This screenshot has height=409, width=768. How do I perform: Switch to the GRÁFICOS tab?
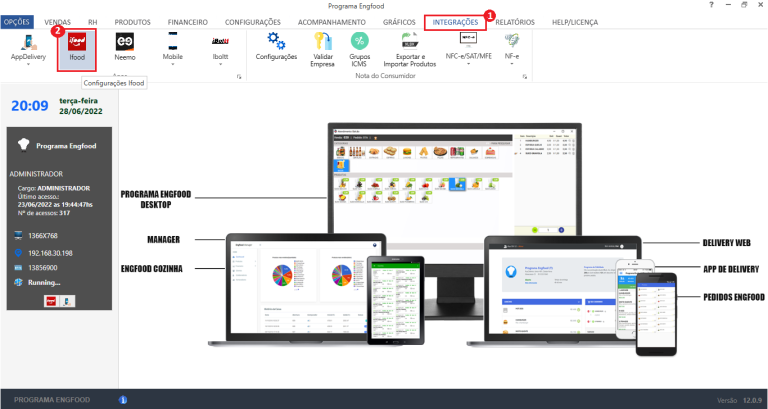pos(399,22)
